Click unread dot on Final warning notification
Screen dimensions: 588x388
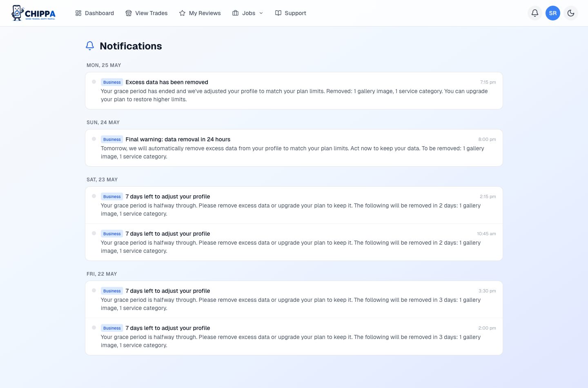pyautogui.click(x=94, y=139)
